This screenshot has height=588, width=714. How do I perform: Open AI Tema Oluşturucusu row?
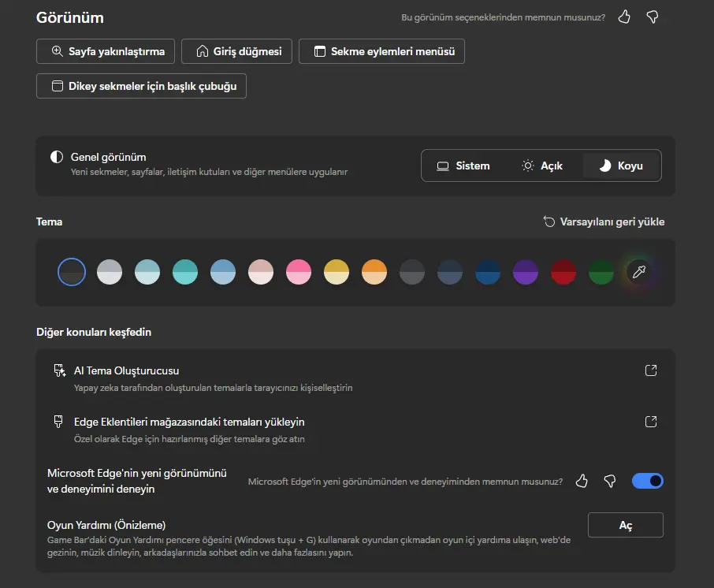tap(355, 379)
